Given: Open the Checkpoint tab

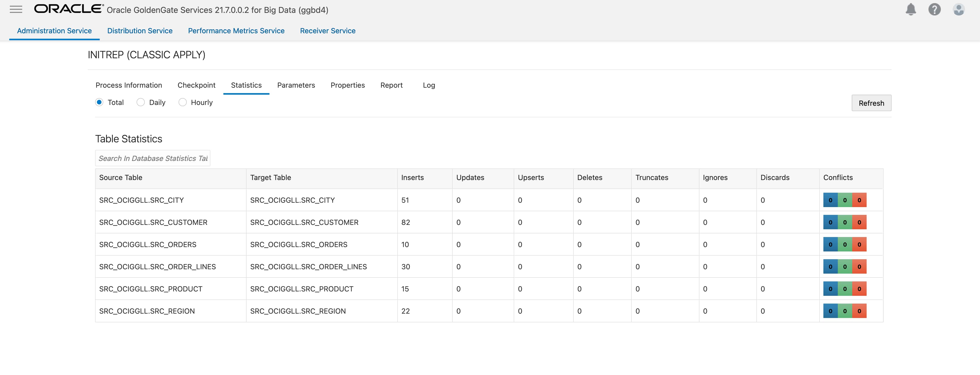Looking at the screenshot, I should pyautogui.click(x=196, y=85).
